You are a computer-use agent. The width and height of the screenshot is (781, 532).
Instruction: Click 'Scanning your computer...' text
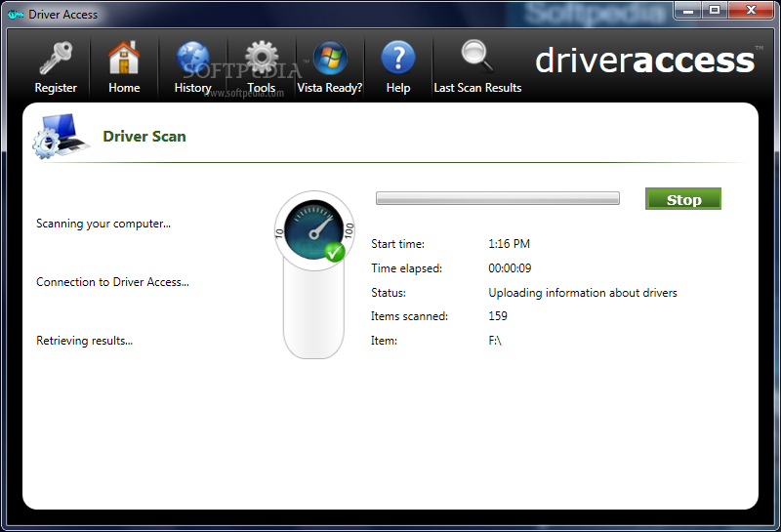pyautogui.click(x=103, y=225)
